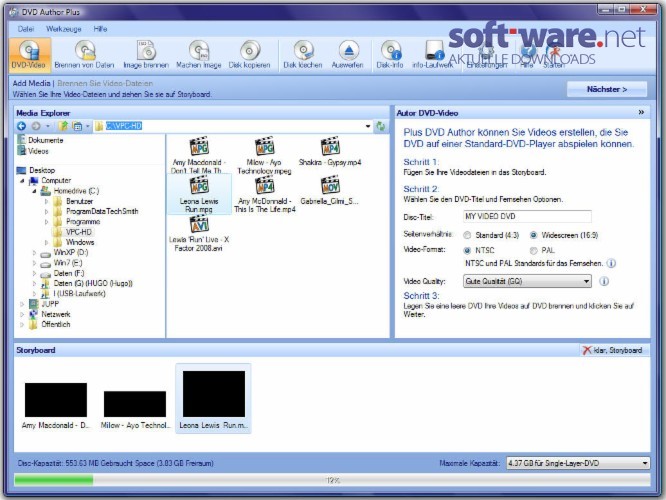Click the Nächster button
The height and width of the screenshot is (500, 666).
(607, 89)
